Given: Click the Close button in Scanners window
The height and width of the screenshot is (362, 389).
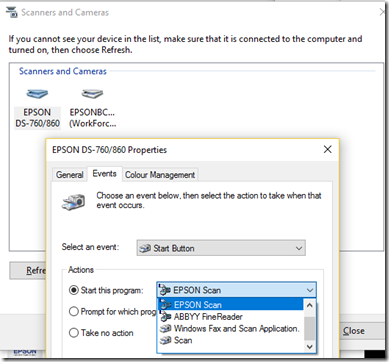Looking at the screenshot, I should [362, 331].
